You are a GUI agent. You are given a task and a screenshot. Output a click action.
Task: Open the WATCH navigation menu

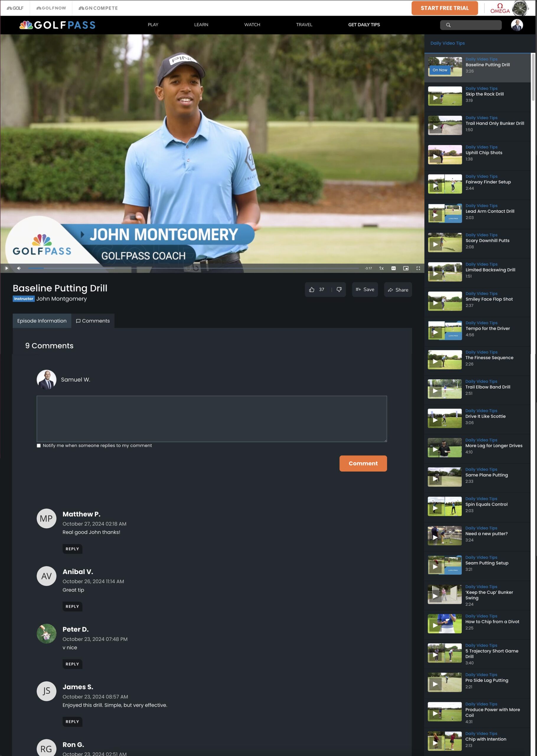click(x=252, y=25)
